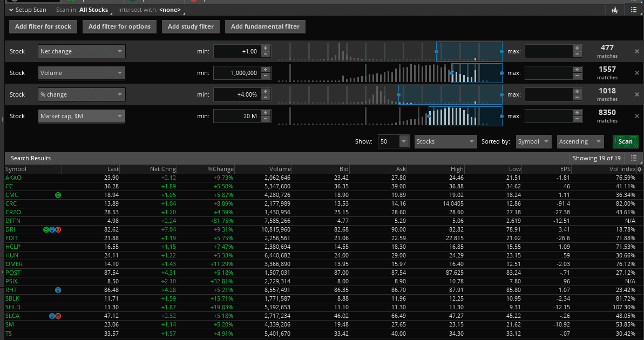Delete the % change filter row

pyautogui.click(x=637, y=94)
